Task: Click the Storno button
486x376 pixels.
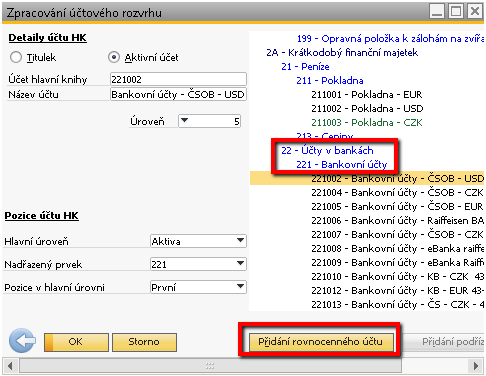Action: [144, 342]
